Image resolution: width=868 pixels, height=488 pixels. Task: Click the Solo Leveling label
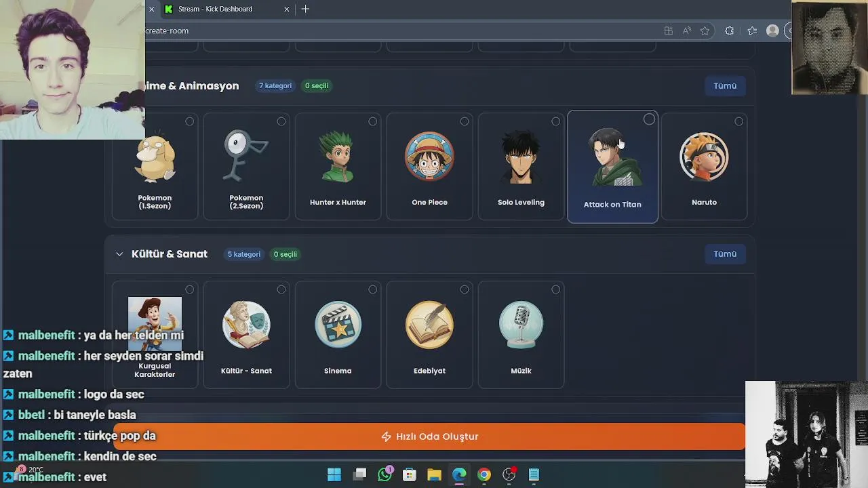click(521, 202)
